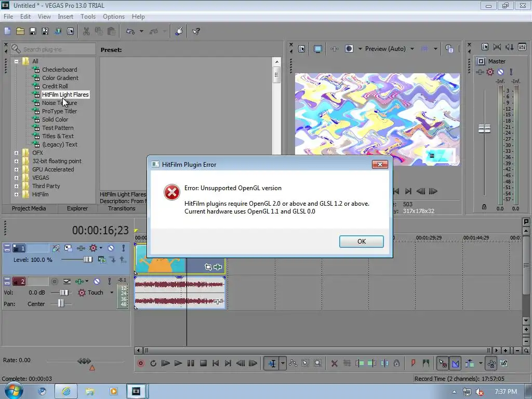Open the Undo history dropdown arrow
This screenshot has height=399, width=532.
pyautogui.click(x=141, y=31)
